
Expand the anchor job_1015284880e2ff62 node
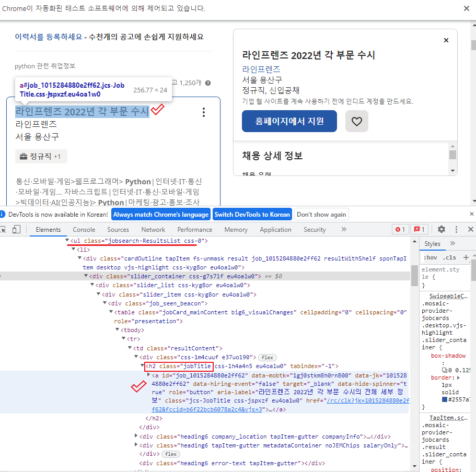[x=148, y=375]
